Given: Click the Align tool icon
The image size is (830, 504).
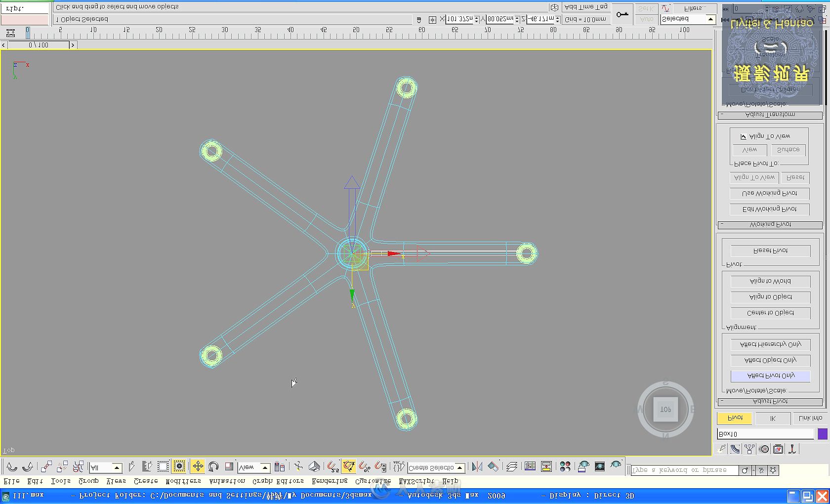Looking at the screenshot, I should coord(493,467).
